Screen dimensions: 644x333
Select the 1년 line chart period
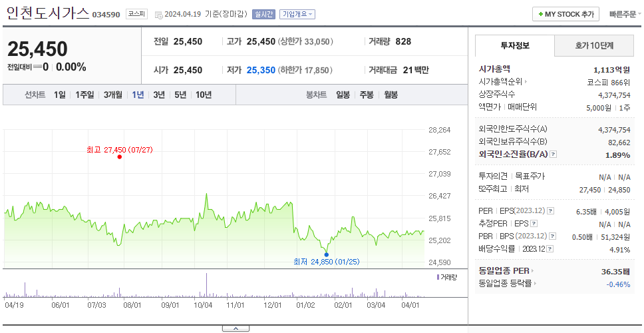tap(138, 95)
